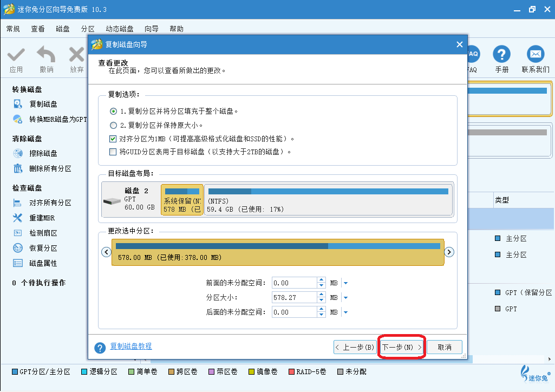Click the RAID-5 volume legend swatch
The height and width of the screenshot is (392, 555).
(292, 372)
